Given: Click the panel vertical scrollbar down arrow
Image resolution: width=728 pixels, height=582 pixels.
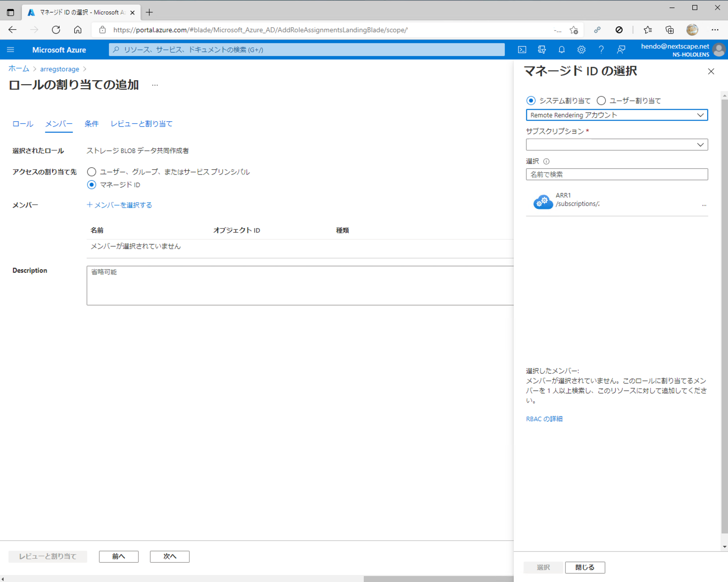Looking at the screenshot, I should [725, 547].
